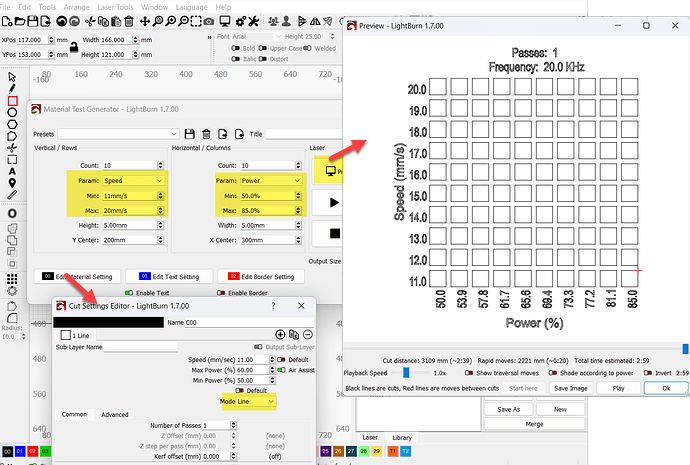Select red layer 02 color swatch
Screen dimensions: 690x465
coord(33,451)
